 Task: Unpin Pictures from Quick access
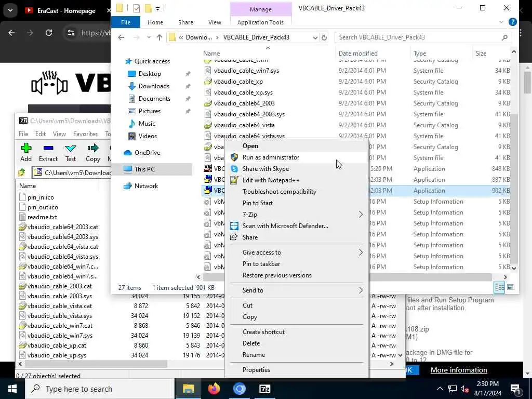188,111
